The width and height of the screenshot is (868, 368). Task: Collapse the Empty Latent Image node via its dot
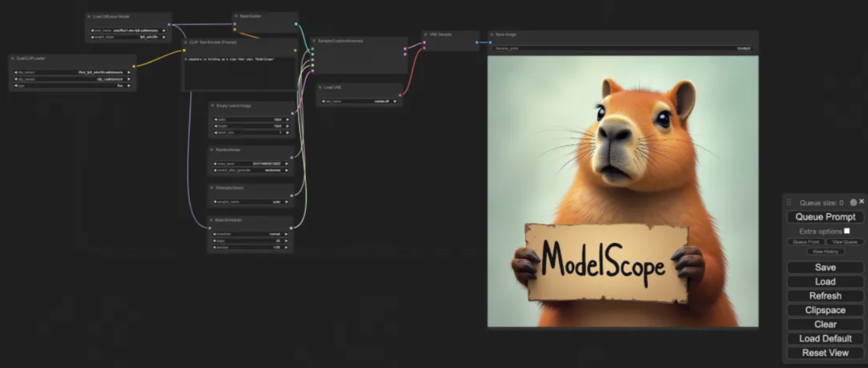tap(212, 105)
